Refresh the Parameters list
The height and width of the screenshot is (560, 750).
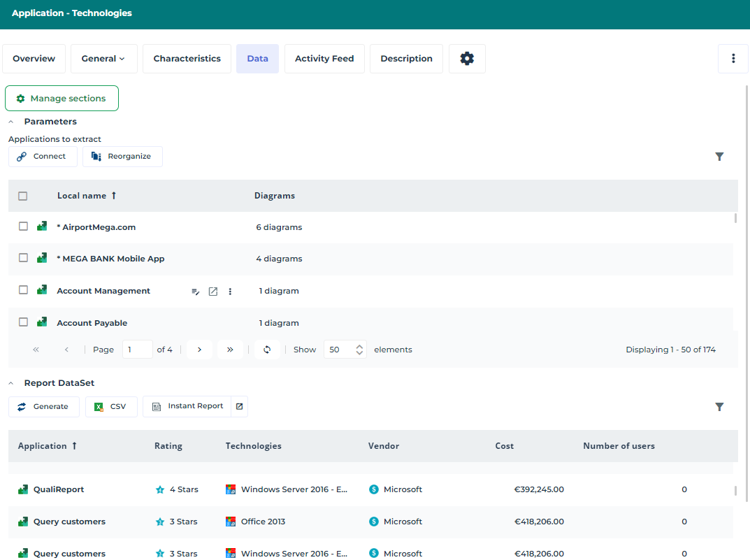point(267,350)
